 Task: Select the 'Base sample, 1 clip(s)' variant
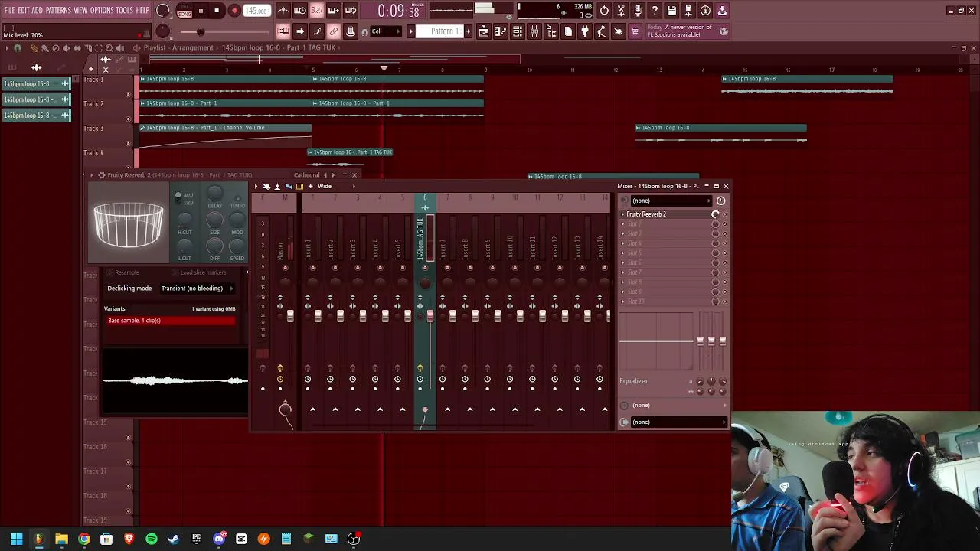170,321
